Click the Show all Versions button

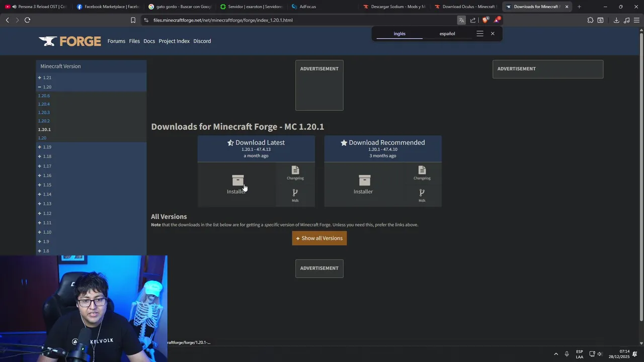tap(319, 238)
